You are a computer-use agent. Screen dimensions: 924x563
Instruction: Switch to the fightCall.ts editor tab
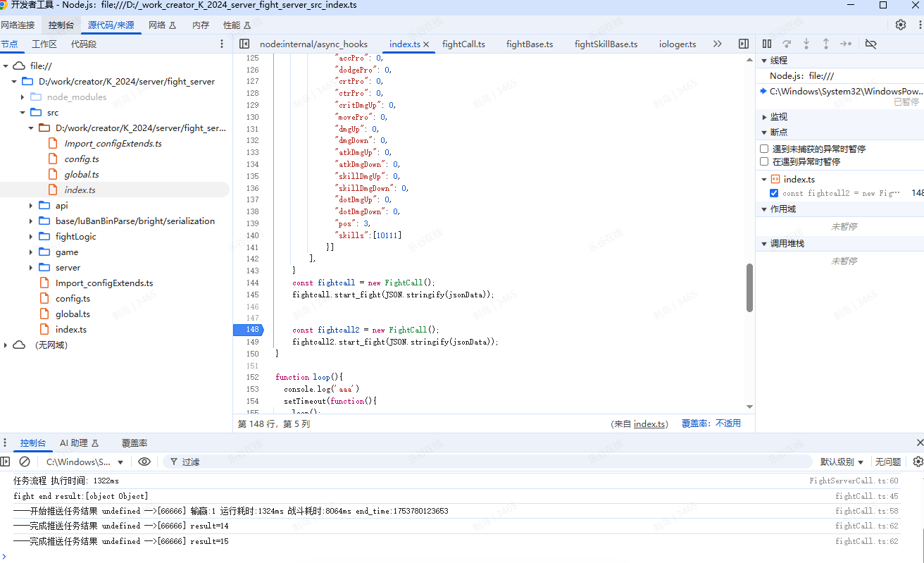tap(463, 44)
